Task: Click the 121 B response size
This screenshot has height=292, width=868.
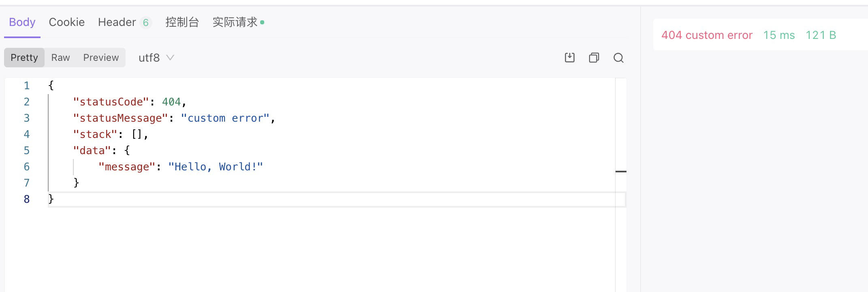Action: [x=821, y=35]
